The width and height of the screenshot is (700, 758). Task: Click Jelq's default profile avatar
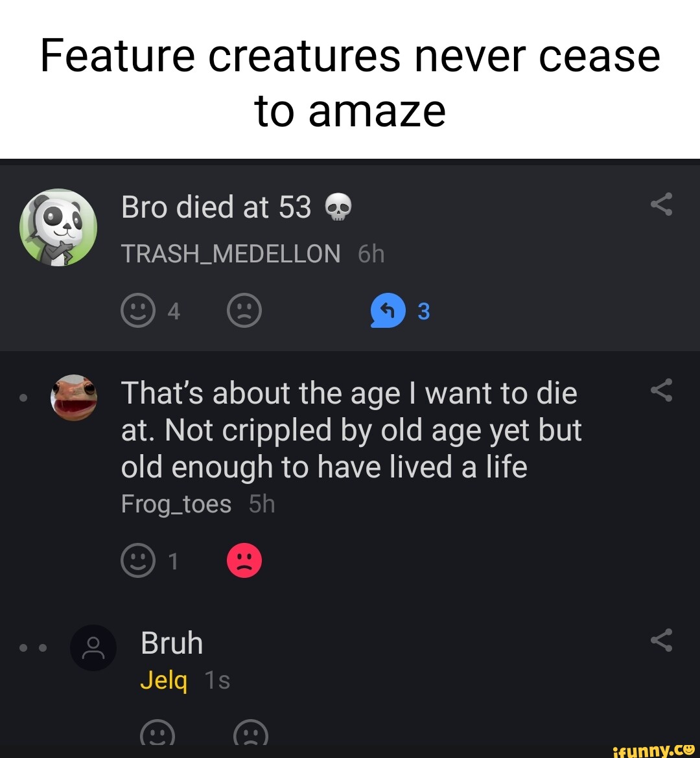point(93,648)
